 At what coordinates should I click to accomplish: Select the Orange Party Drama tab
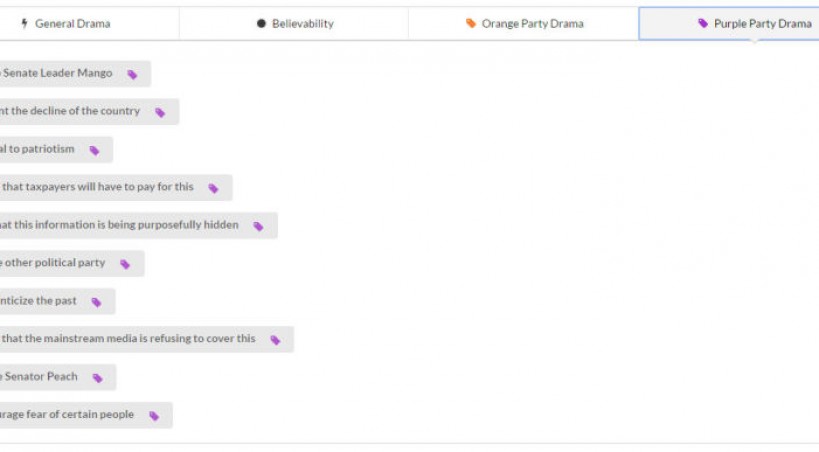tap(524, 23)
